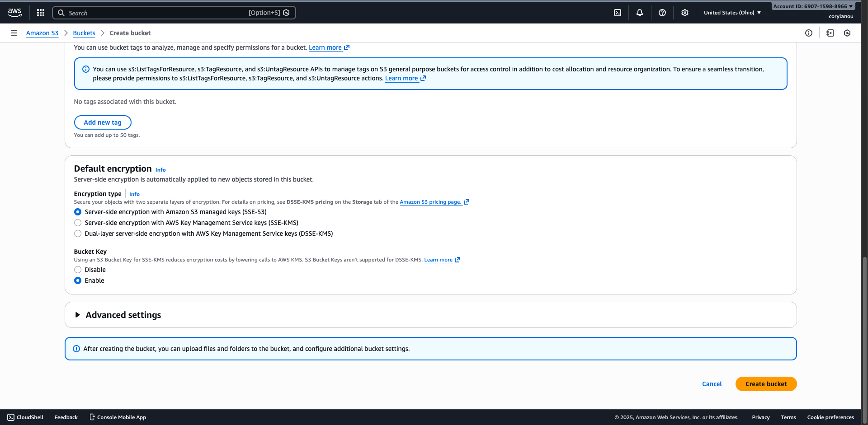
Task: Open the Buckets breadcrumb link
Action: click(84, 33)
